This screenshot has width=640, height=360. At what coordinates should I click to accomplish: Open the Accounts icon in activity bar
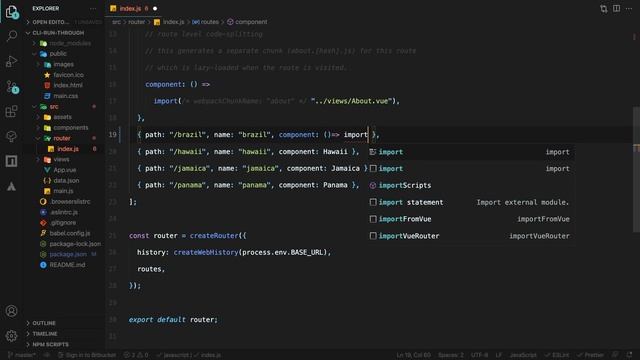point(11,311)
